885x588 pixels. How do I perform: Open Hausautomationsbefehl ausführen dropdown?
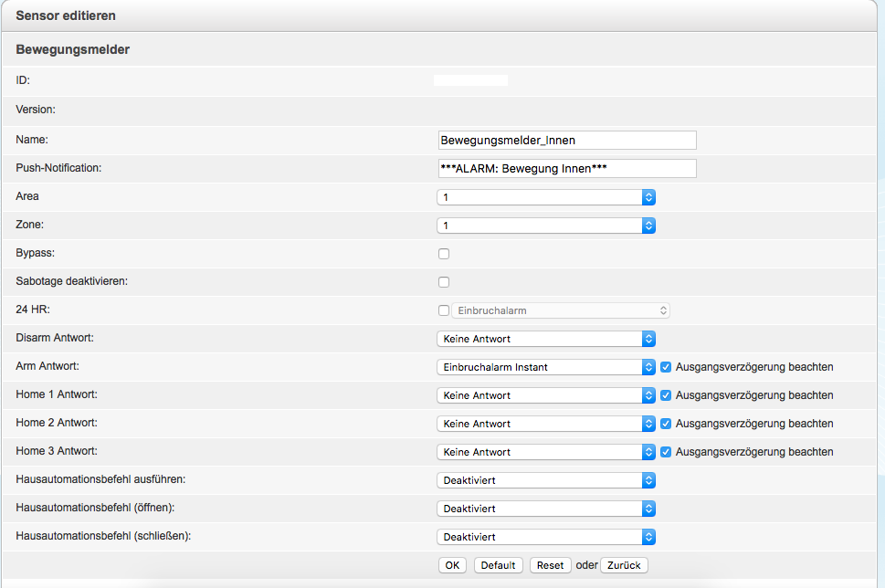coord(546,480)
